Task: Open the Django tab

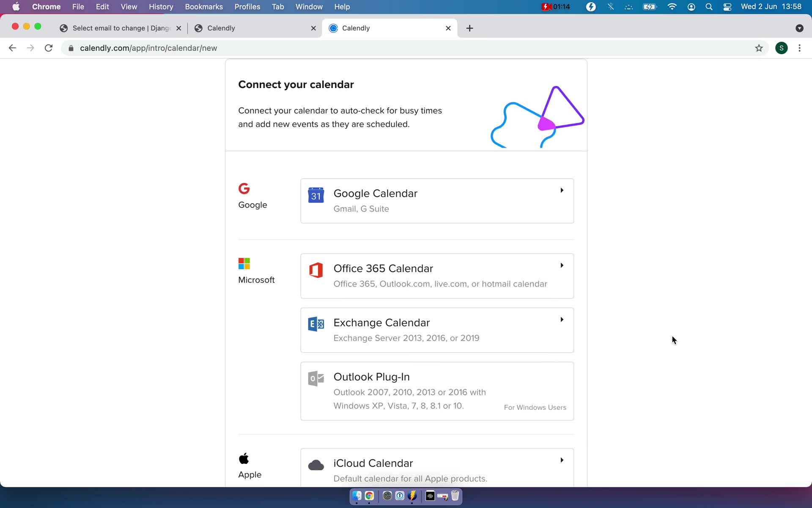Action: click(121, 28)
